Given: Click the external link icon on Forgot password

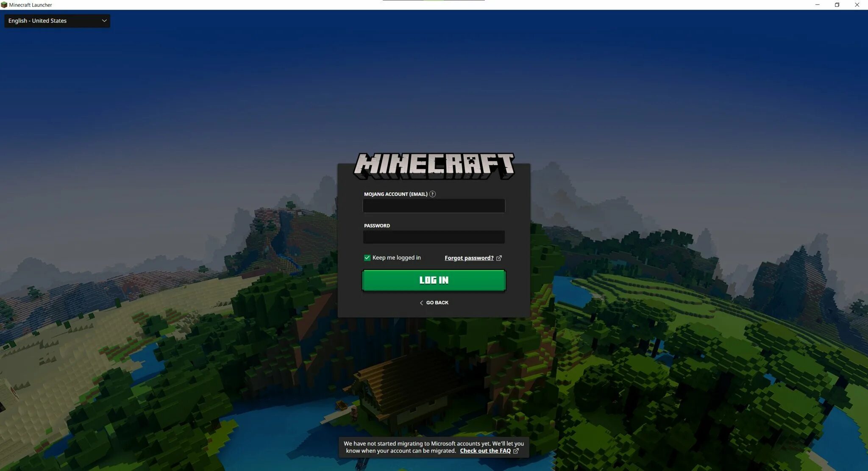Looking at the screenshot, I should click(x=499, y=258).
